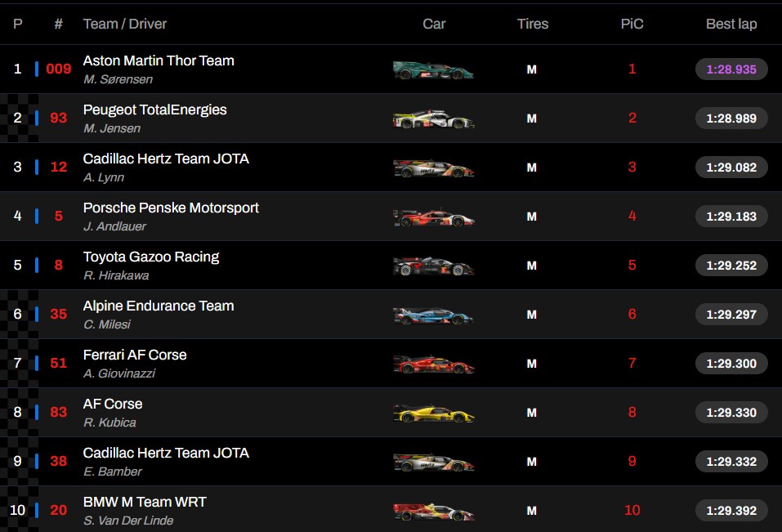Open Aston Martin Thor Team entry
This screenshot has width=782, height=532.
coord(159,60)
